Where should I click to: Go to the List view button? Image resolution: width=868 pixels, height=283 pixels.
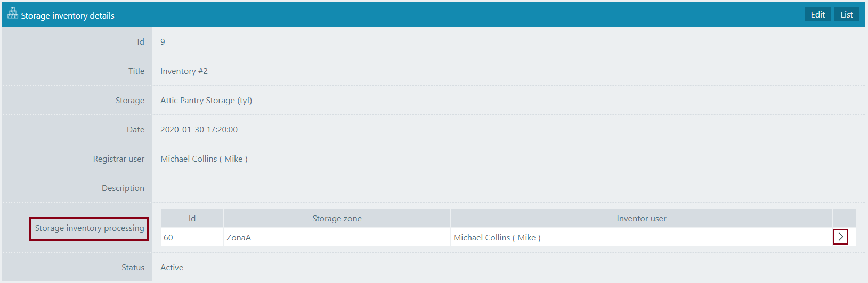click(x=847, y=15)
